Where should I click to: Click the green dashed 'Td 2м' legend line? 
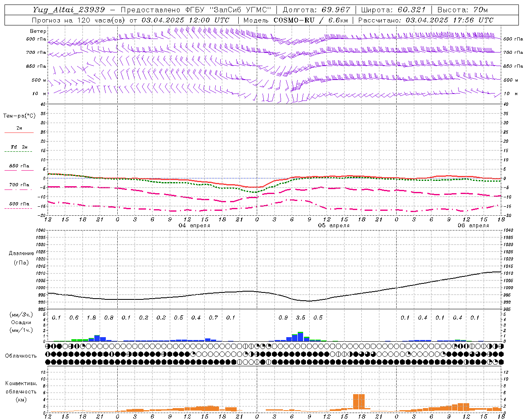(19, 152)
